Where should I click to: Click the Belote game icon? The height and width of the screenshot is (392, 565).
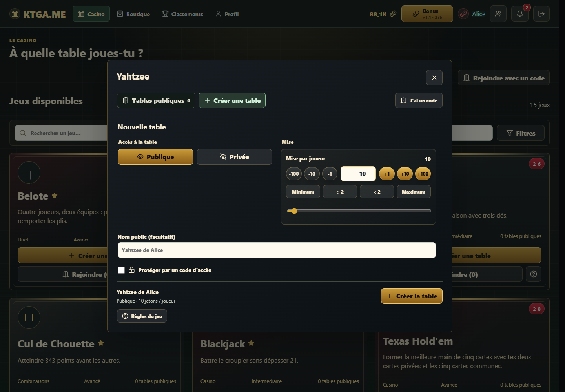[x=29, y=172]
